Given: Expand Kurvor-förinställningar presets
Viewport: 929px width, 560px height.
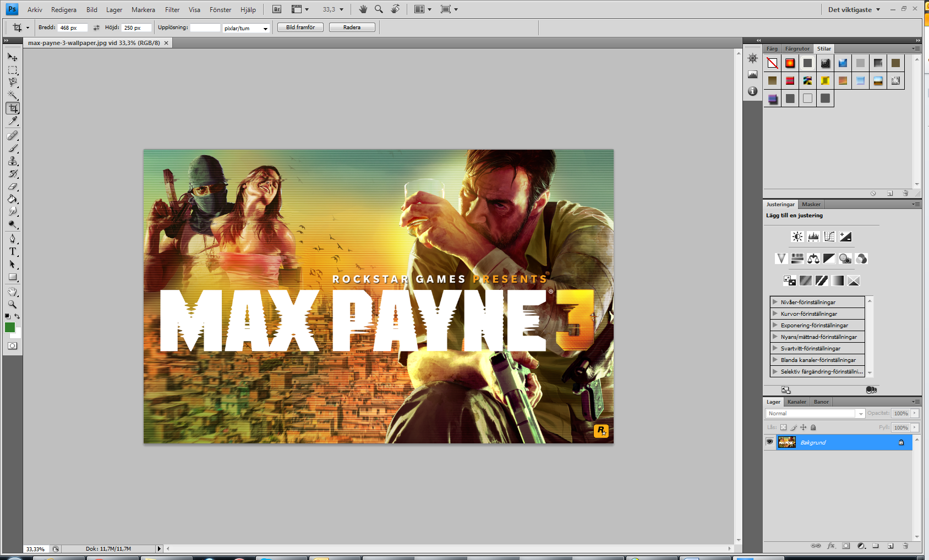Looking at the screenshot, I should pyautogui.click(x=775, y=314).
